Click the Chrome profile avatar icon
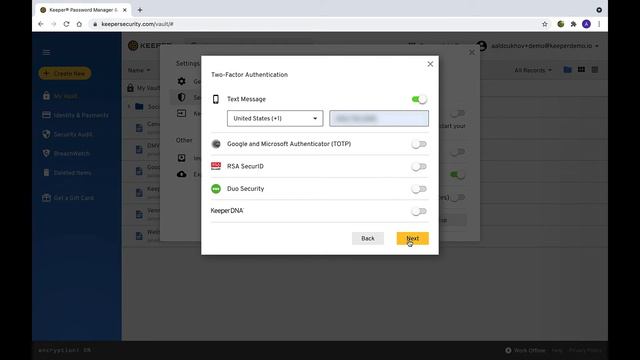The image size is (640, 360). pyautogui.click(x=586, y=24)
